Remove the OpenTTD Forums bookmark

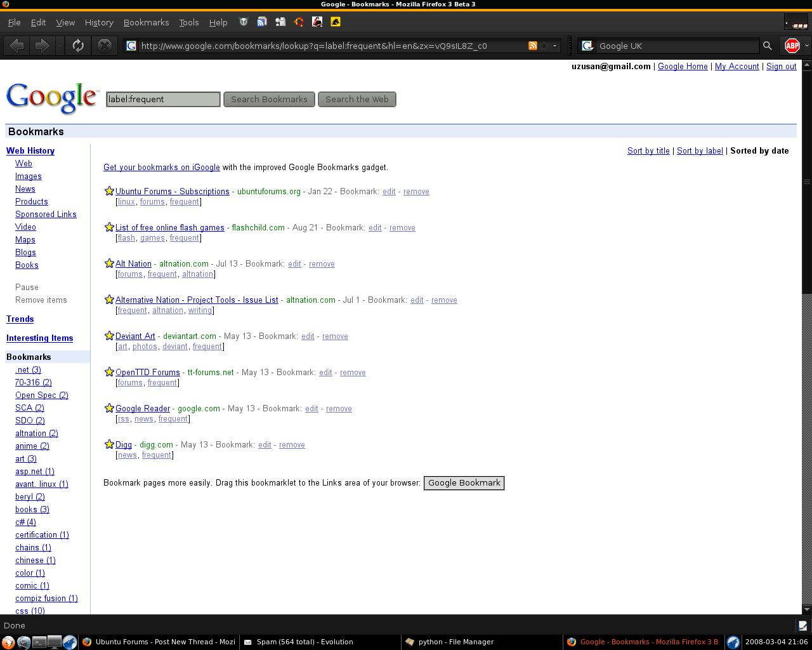(353, 372)
